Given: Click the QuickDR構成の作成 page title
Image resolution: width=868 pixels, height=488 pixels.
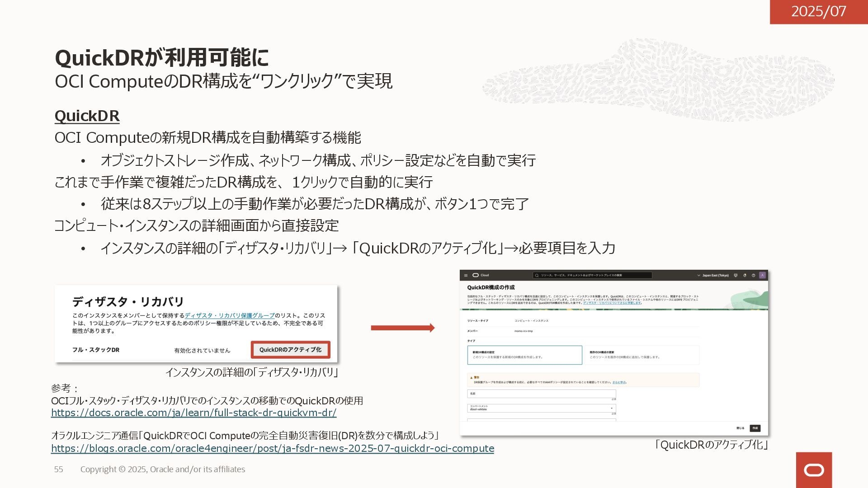Looking at the screenshot, I should coord(491,287).
